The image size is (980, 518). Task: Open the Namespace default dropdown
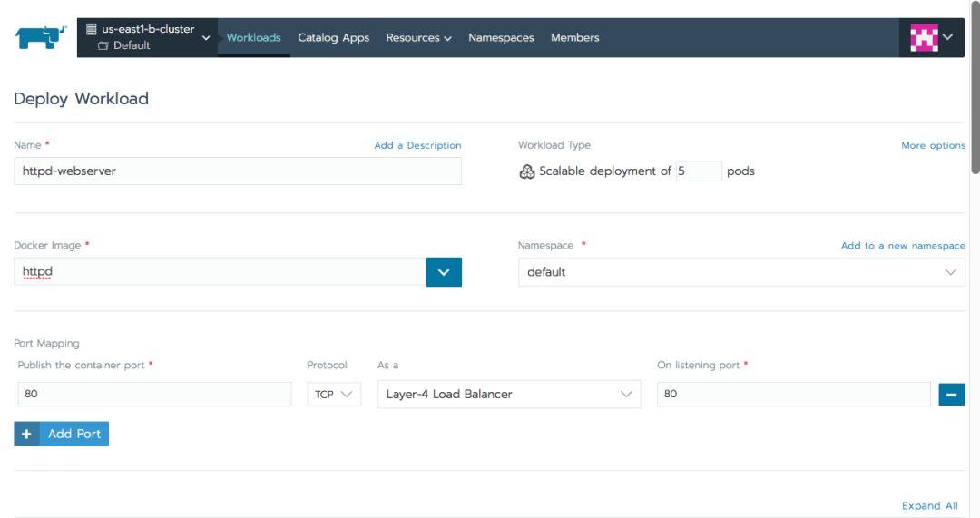click(741, 272)
